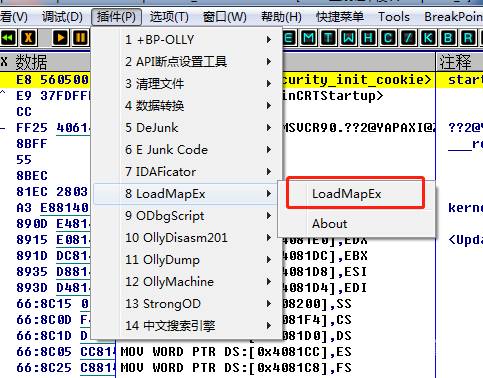Select the 81EC 2803 hex row

tap(52, 192)
